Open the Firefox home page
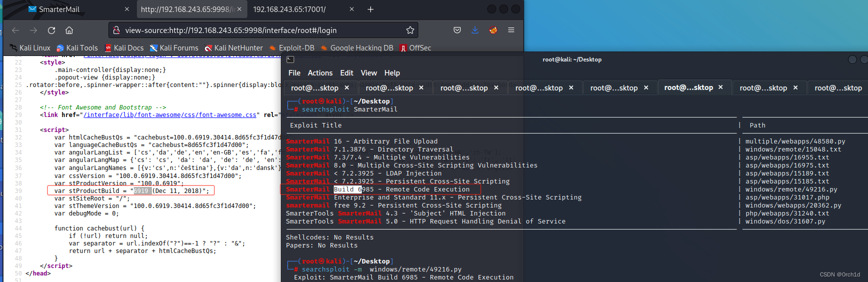 click(x=69, y=30)
